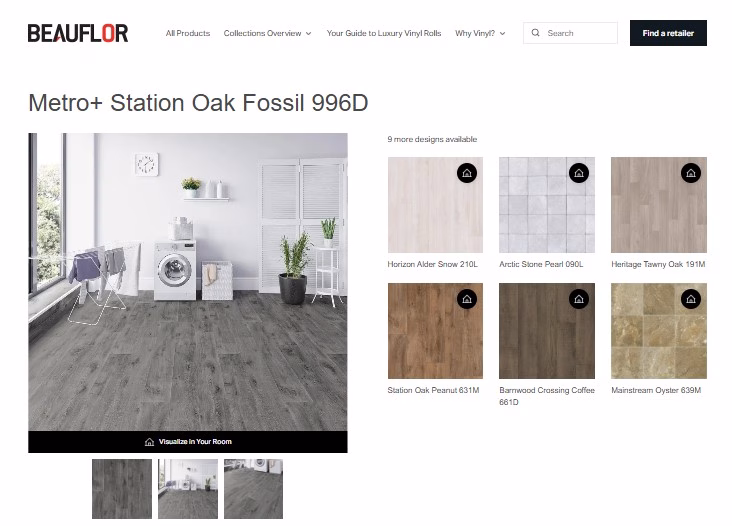Click the main laundry room product image
This screenshot has width=732, height=526.
[188, 282]
